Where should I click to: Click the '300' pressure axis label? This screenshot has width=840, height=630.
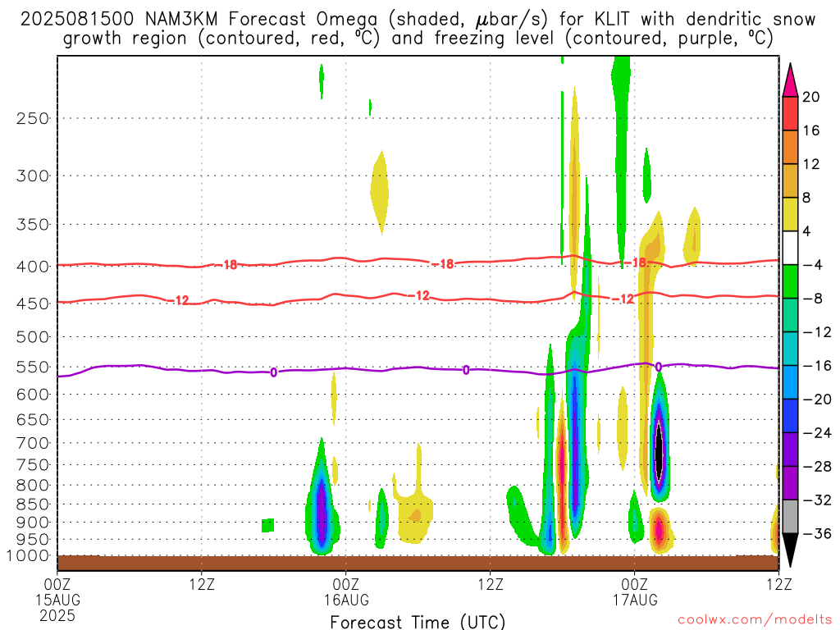pyautogui.click(x=33, y=176)
